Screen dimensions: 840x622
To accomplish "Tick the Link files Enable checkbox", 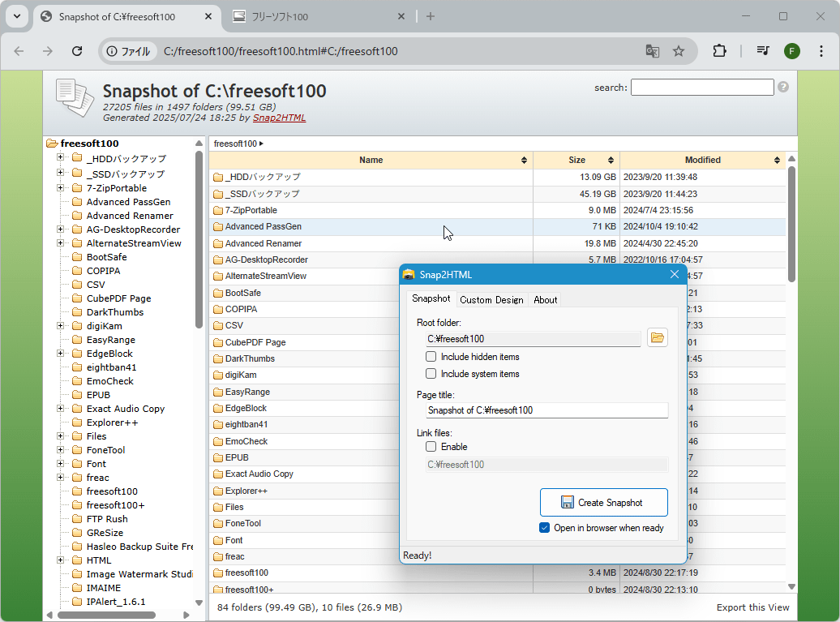I will point(431,446).
